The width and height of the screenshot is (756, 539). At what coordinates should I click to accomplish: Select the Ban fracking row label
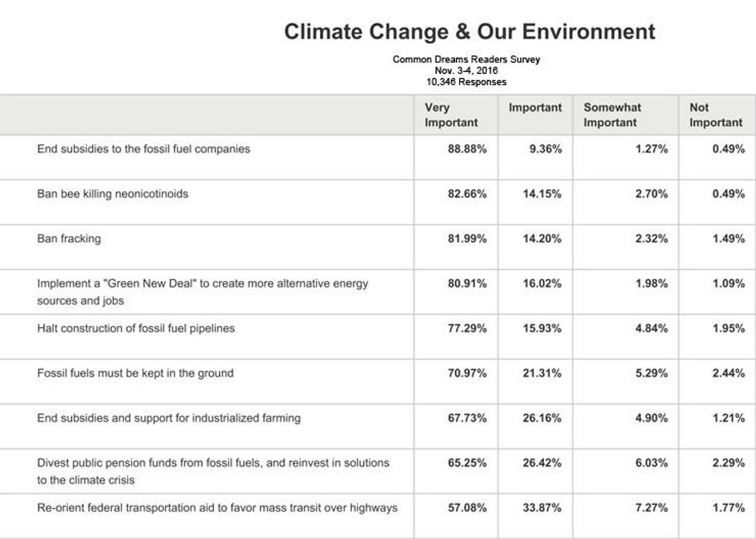tap(69, 238)
